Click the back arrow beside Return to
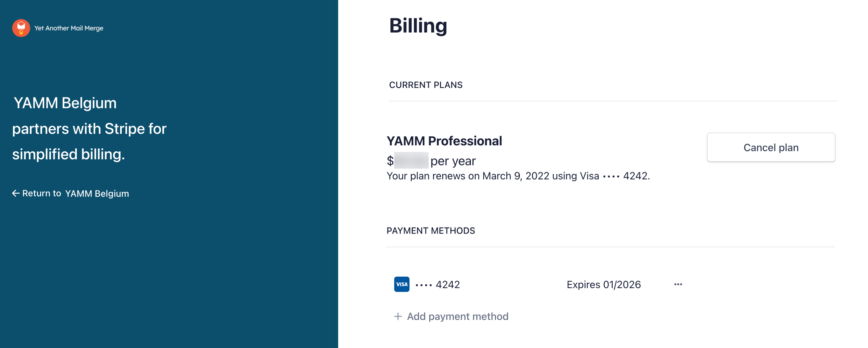This screenshot has width=868, height=348. (16, 193)
